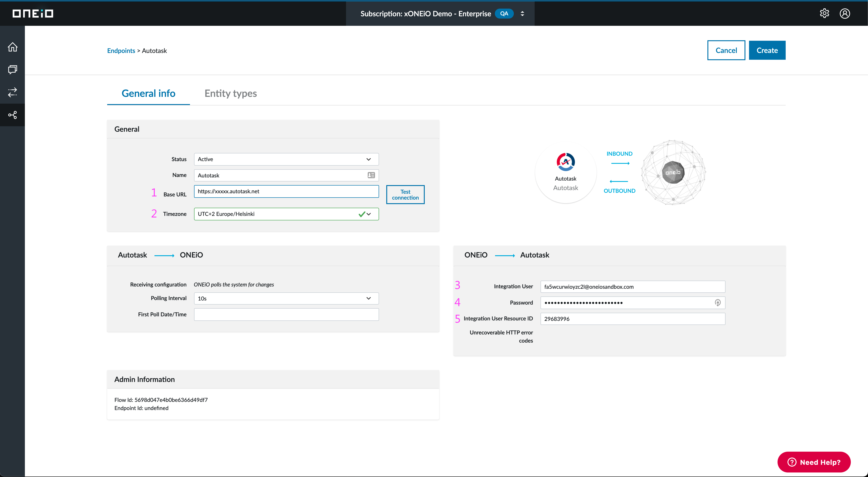
Task: Open the Status dropdown showing Active
Action: (x=286, y=159)
